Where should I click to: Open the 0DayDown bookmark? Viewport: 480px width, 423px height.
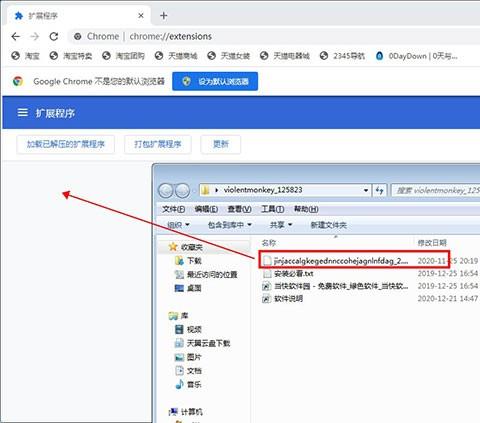tap(417, 56)
